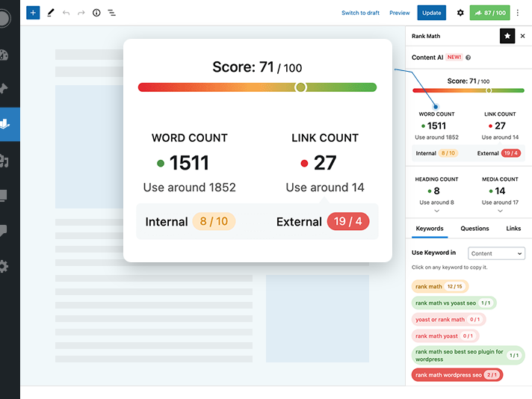Open the pin Posts icon in admin sidebar
Image resolution: width=532 pixels, height=399 pixels.
point(4,88)
